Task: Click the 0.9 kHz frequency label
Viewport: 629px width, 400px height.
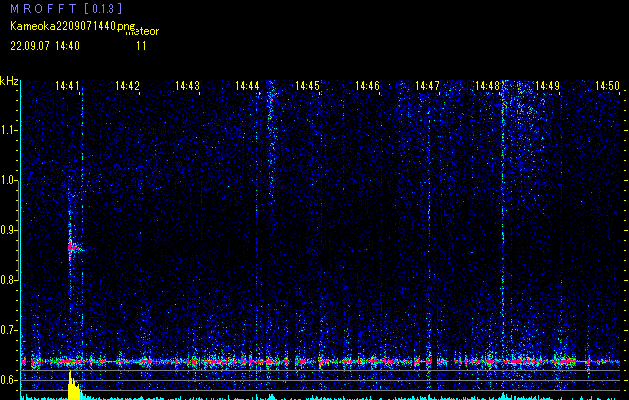Action: [8, 230]
